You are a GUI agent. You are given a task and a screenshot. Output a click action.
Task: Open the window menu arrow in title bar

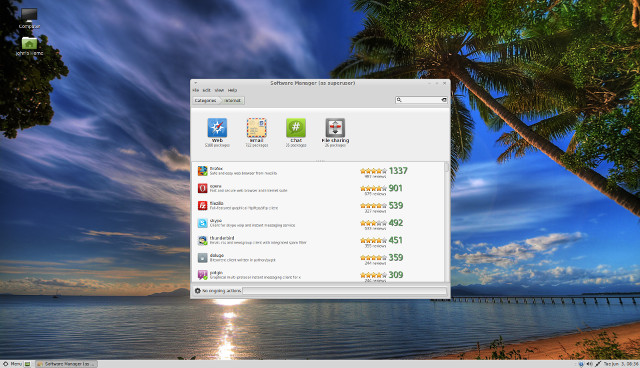pos(196,83)
